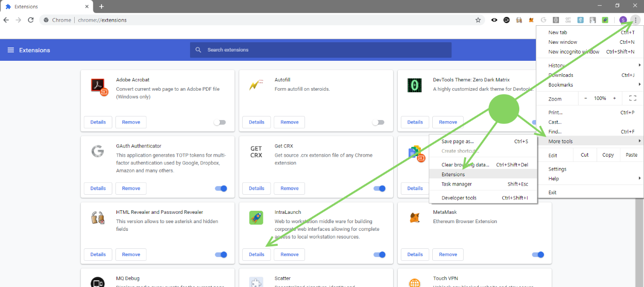Open the Chrome three-dot menu button
This screenshot has height=287, width=644.
pyautogui.click(x=636, y=20)
